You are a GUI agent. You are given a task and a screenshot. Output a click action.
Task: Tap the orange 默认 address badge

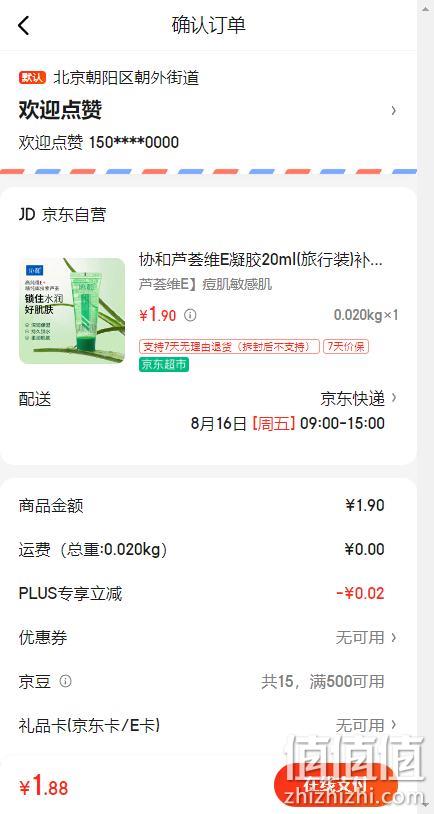coord(32,78)
